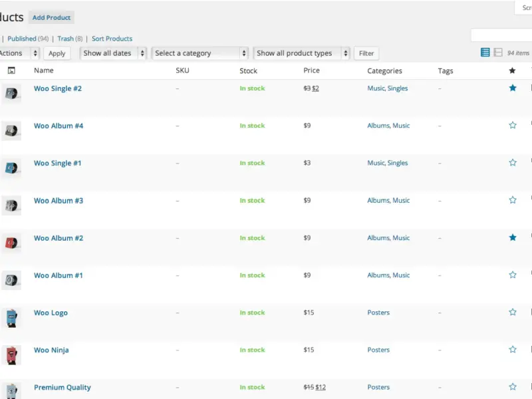The image size is (532, 399).
Task: Unfeature Woo Album #2 via its star
Action: coord(513,237)
